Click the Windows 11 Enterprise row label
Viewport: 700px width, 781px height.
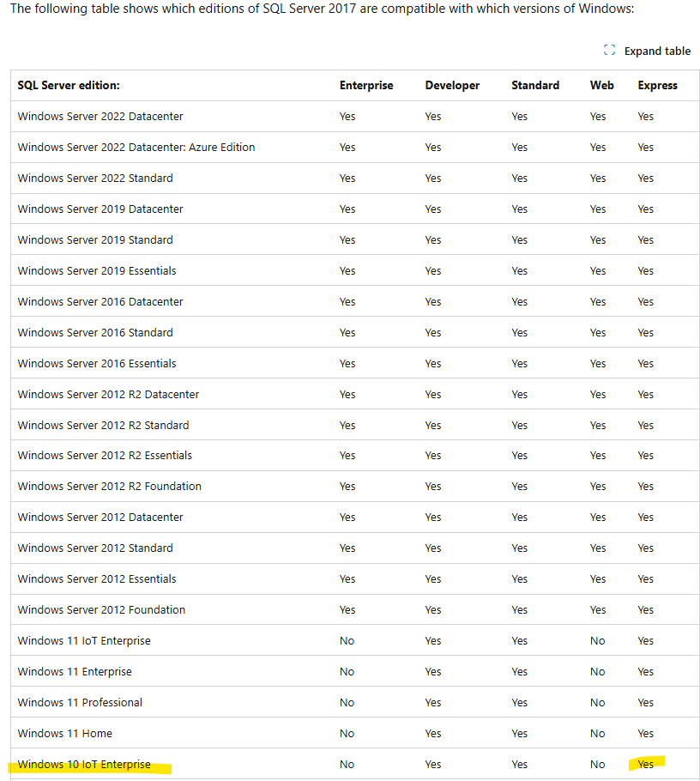tap(75, 671)
